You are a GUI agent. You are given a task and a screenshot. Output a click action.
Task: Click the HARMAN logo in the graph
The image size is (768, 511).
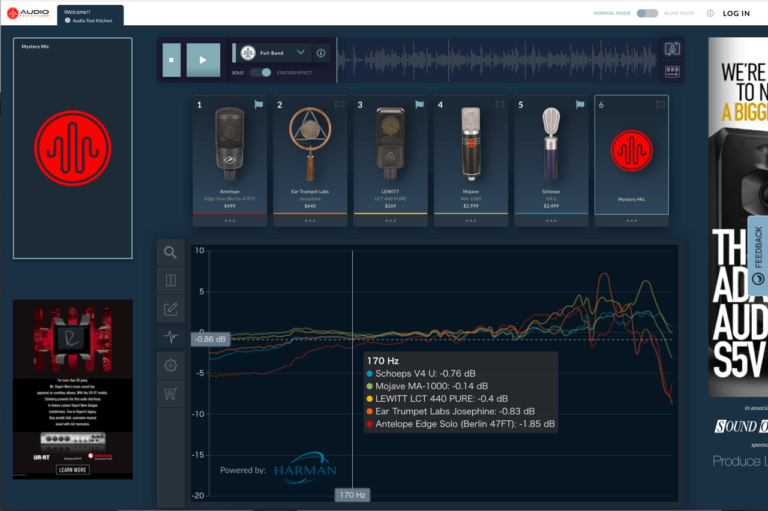pos(305,468)
